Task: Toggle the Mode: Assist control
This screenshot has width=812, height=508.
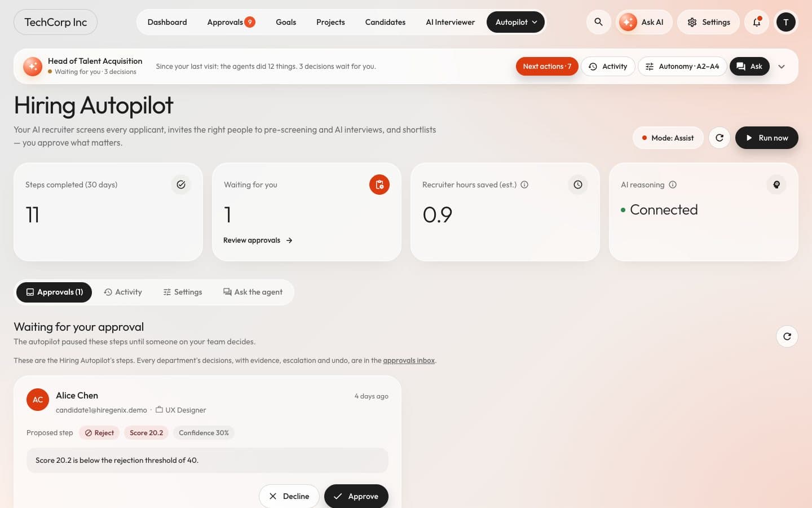Action: [x=668, y=138]
